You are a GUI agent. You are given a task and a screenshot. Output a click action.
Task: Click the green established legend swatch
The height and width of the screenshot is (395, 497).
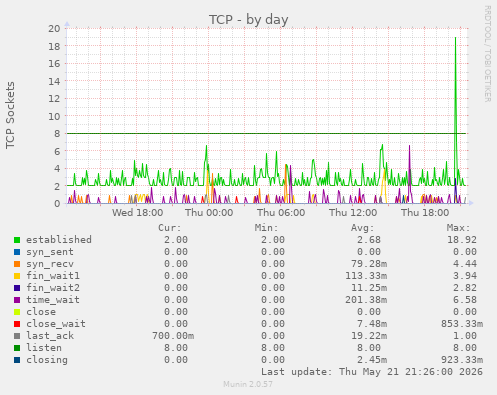pyautogui.click(x=17, y=240)
